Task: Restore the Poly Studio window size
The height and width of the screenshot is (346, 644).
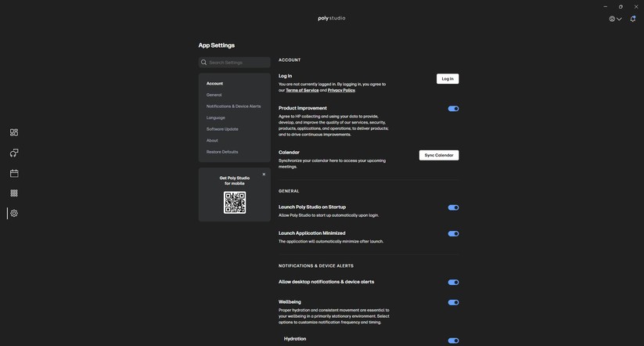Action: [621, 6]
